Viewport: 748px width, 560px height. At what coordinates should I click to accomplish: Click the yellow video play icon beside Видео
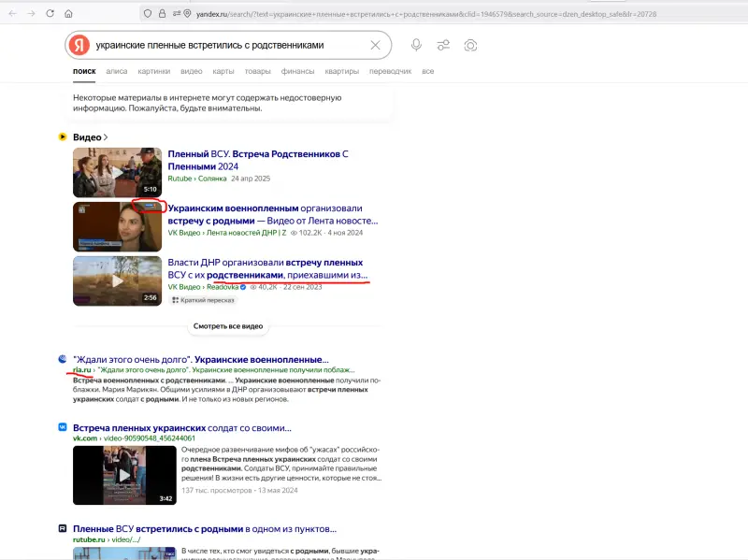point(63,136)
